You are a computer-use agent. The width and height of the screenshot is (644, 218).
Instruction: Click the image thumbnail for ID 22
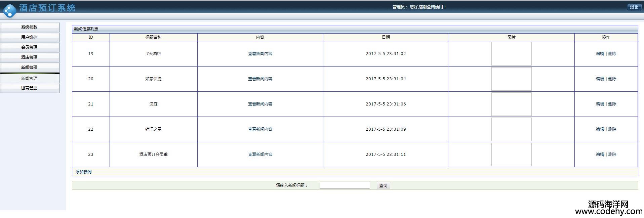click(511, 129)
